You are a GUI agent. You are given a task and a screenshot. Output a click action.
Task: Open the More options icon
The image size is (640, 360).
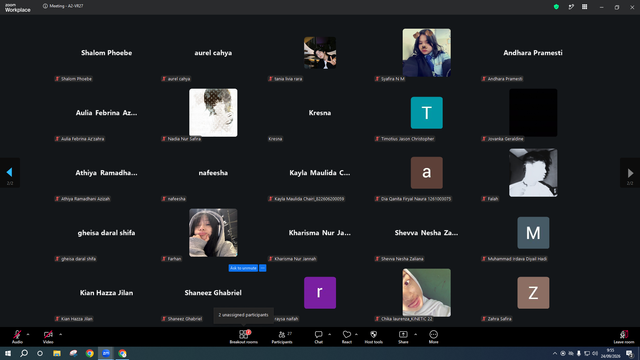[x=433, y=334]
